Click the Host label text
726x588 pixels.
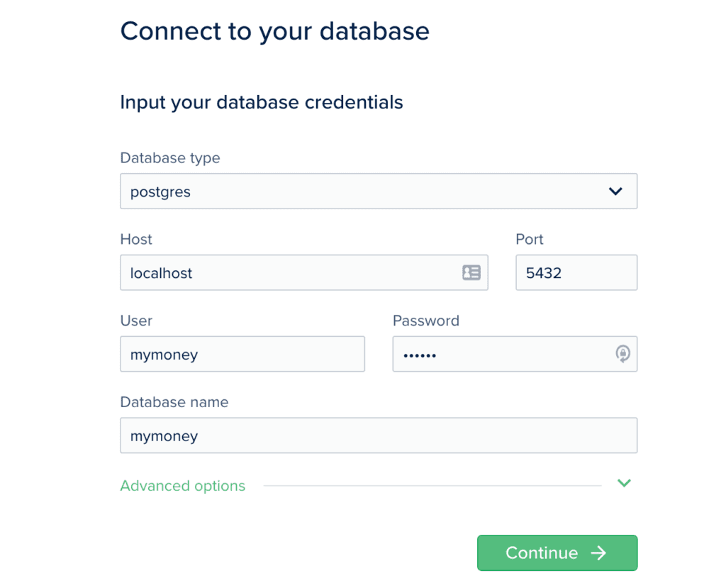[x=136, y=239]
